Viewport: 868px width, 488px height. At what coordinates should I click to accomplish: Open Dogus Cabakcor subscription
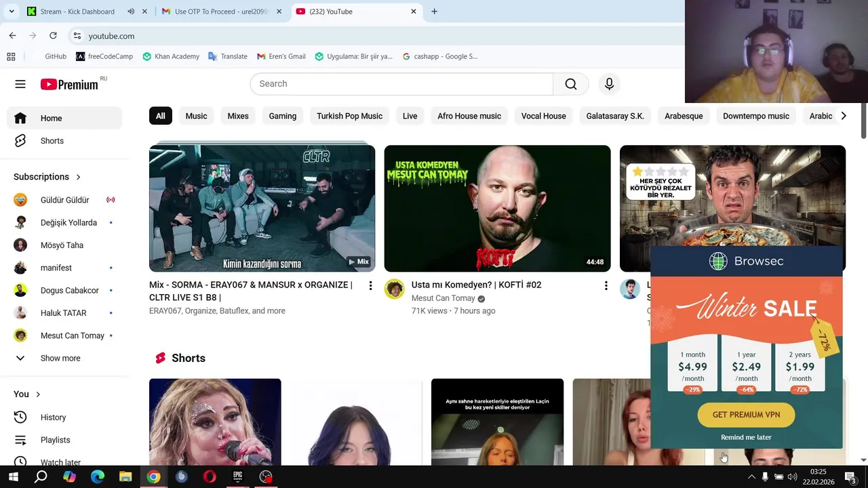65,291
